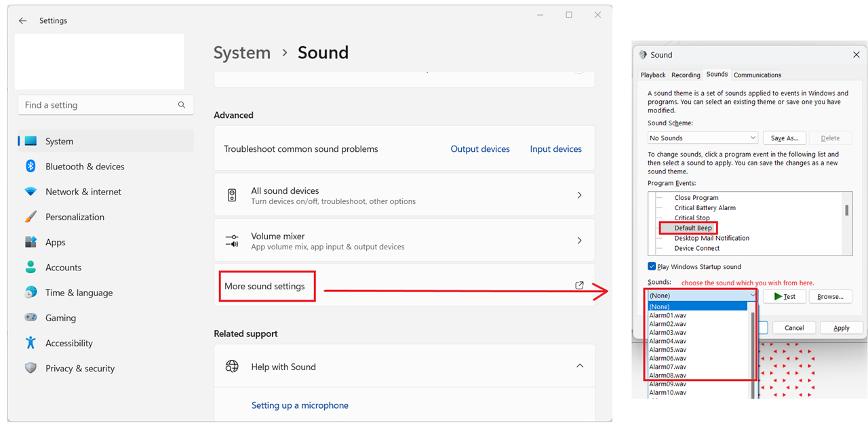Screen dimensions: 868x427
Task: Click the Network wifi icon in sidebar
Action: [31, 192]
